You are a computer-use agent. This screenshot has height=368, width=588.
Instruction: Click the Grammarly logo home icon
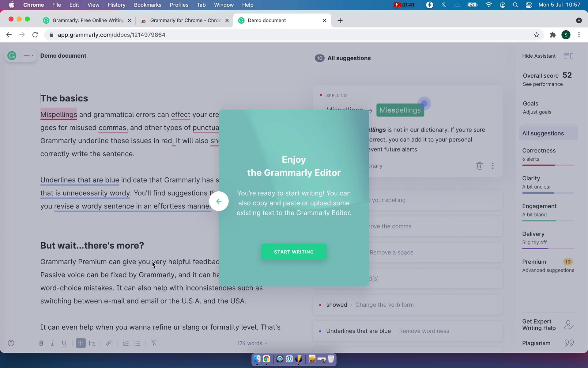point(12,56)
